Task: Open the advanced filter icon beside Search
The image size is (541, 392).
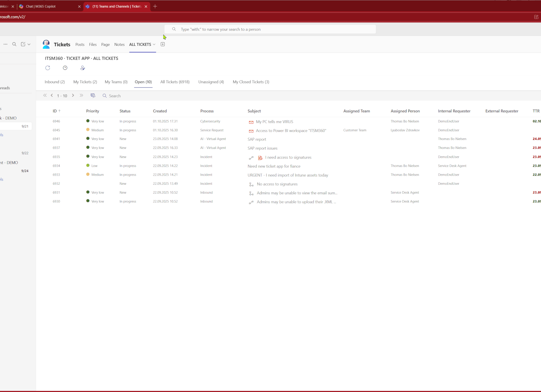Action: click(93, 95)
